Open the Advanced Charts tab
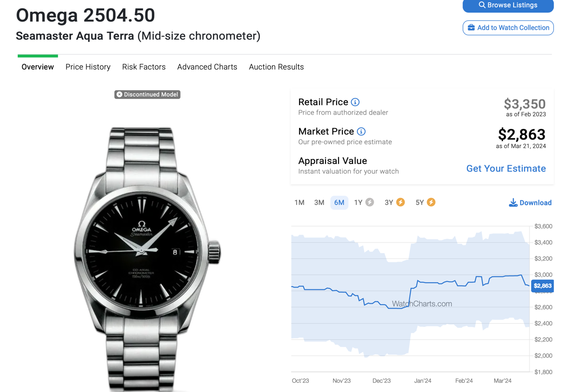 [x=207, y=67]
